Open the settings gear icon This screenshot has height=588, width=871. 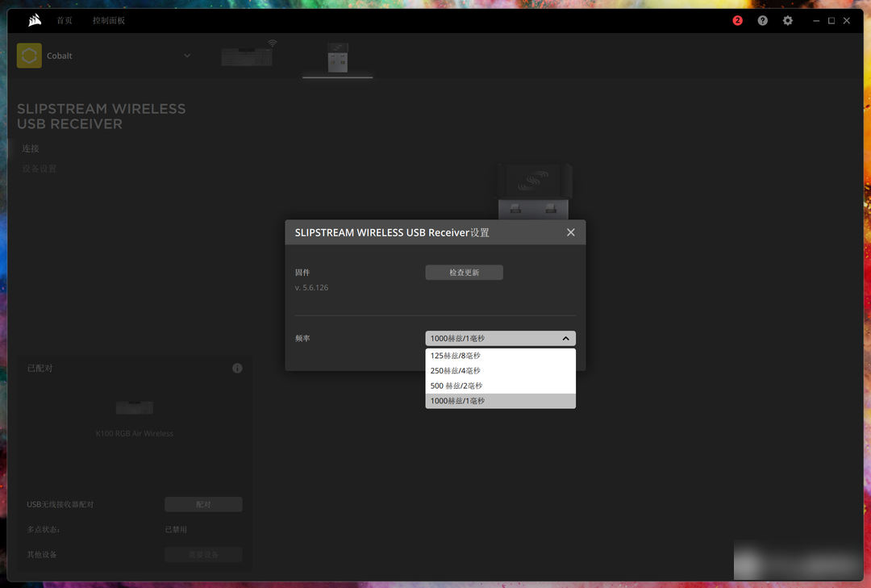coord(788,20)
